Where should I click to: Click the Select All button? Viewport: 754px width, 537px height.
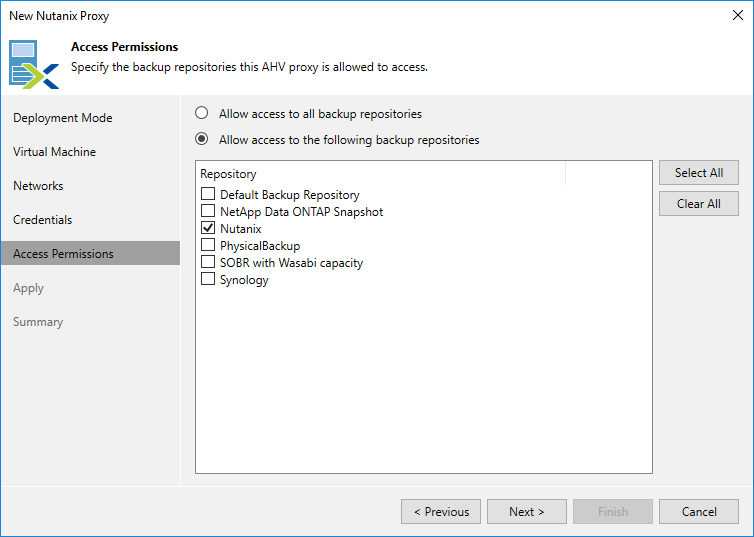(699, 173)
